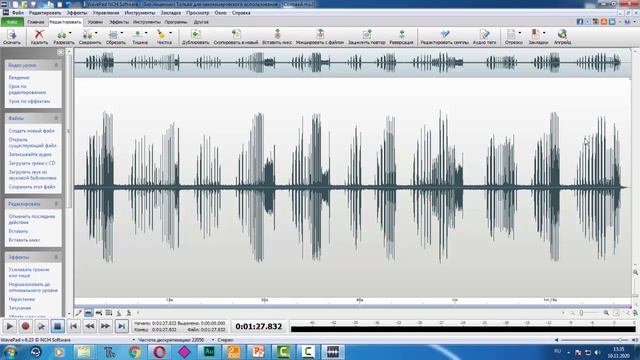This screenshot has height=360, width=640.
Task: Click Редактировать сэмплы toolbar icon
Action: coord(444,36)
